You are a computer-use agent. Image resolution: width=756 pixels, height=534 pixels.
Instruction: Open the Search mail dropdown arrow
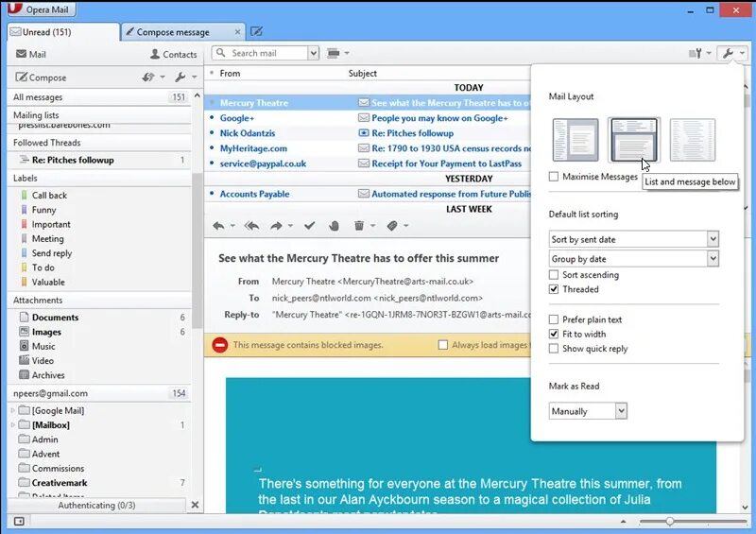pyautogui.click(x=314, y=53)
